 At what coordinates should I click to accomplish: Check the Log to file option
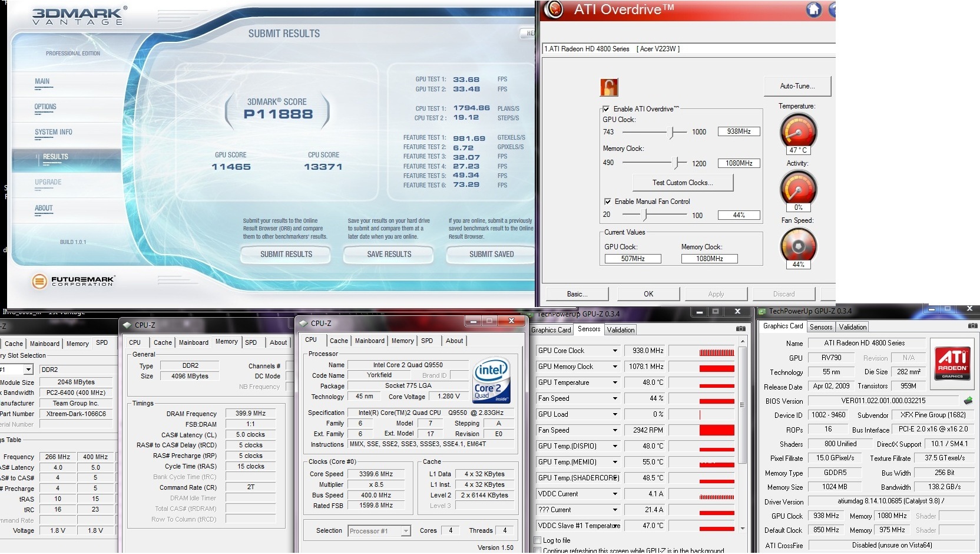[538, 540]
